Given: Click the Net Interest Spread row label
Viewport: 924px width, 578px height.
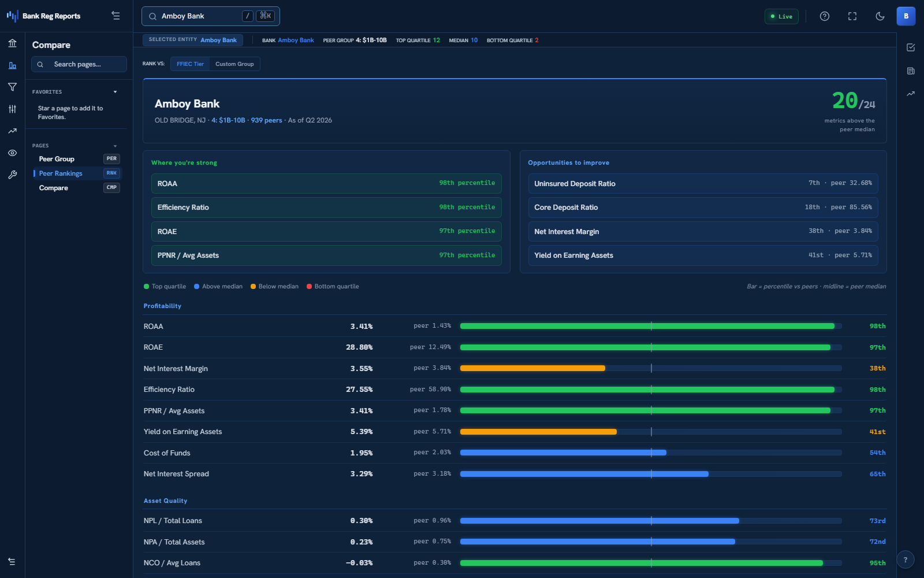Looking at the screenshot, I should 176,474.
